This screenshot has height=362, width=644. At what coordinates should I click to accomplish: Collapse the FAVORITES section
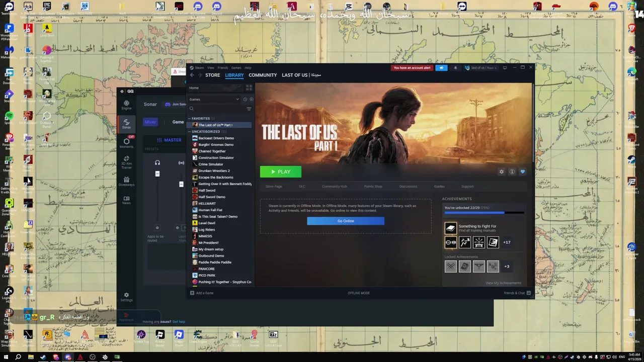point(190,119)
